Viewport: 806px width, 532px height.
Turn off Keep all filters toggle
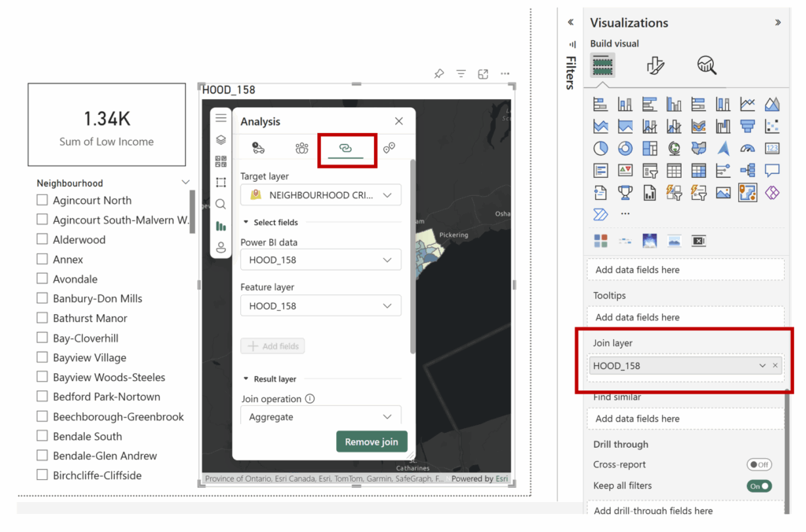[x=759, y=486]
